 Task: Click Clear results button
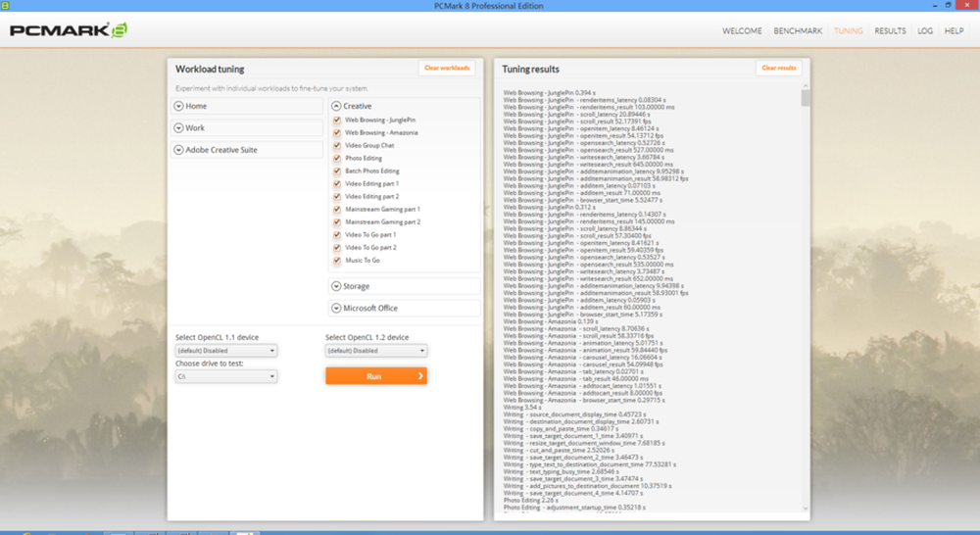(x=779, y=69)
